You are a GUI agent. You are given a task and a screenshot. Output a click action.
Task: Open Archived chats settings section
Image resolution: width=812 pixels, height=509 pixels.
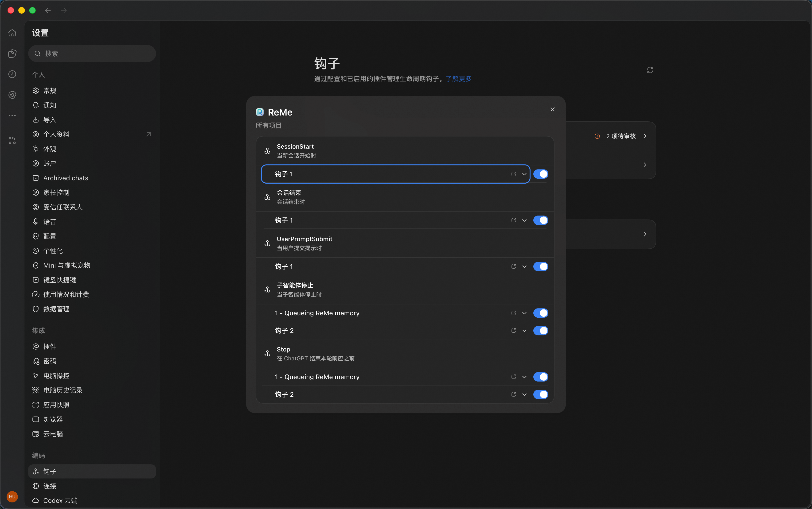(x=92, y=178)
